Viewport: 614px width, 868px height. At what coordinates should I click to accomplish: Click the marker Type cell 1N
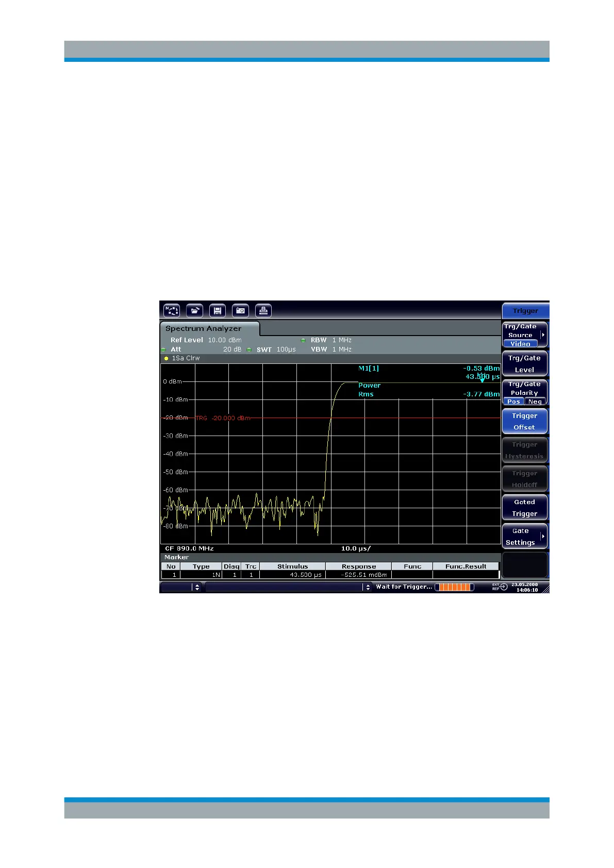click(x=201, y=575)
